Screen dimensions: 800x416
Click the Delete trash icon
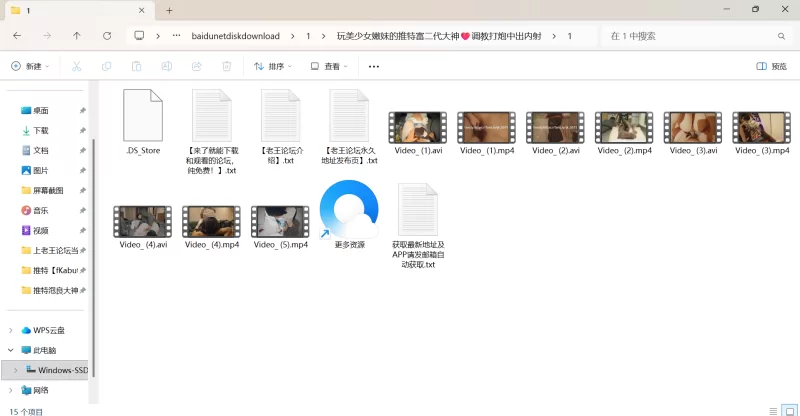pos(227,66)
